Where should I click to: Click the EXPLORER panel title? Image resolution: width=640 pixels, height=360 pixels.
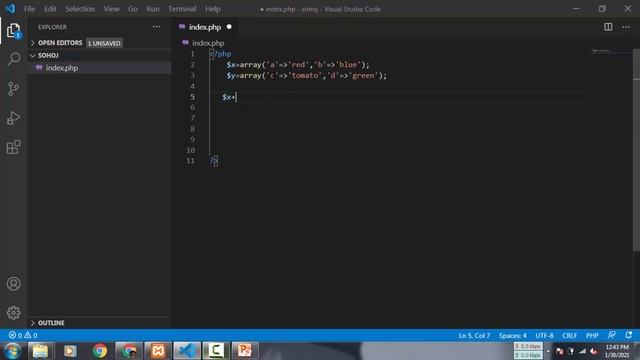pyautogui.click(x=52, y=27)
